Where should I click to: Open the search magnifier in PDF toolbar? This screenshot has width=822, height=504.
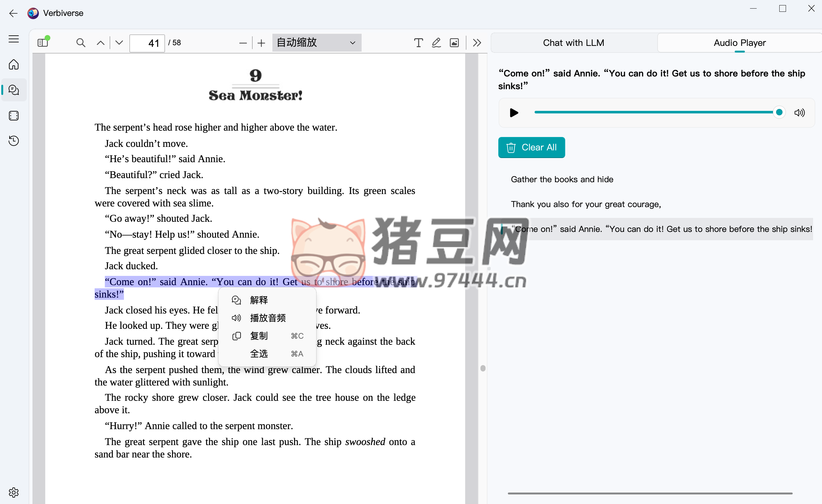pyautogui.click(x=80, y=43)
